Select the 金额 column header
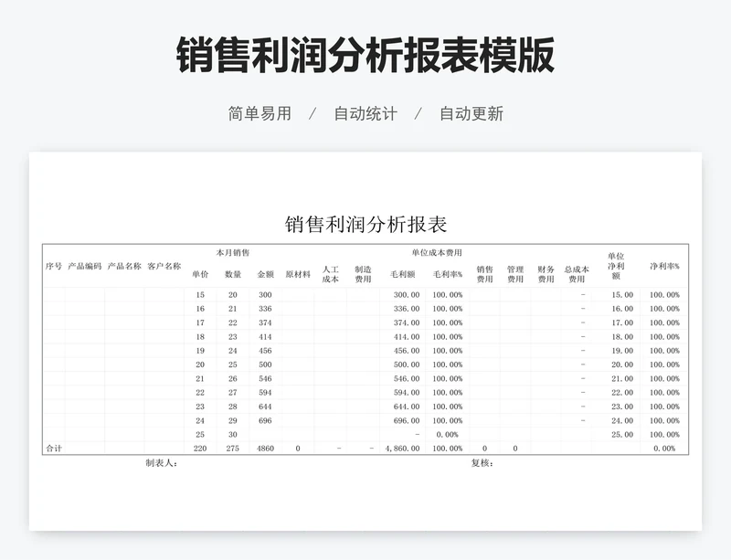This screenshot has width=731, height=560. (x=265, y=274)
